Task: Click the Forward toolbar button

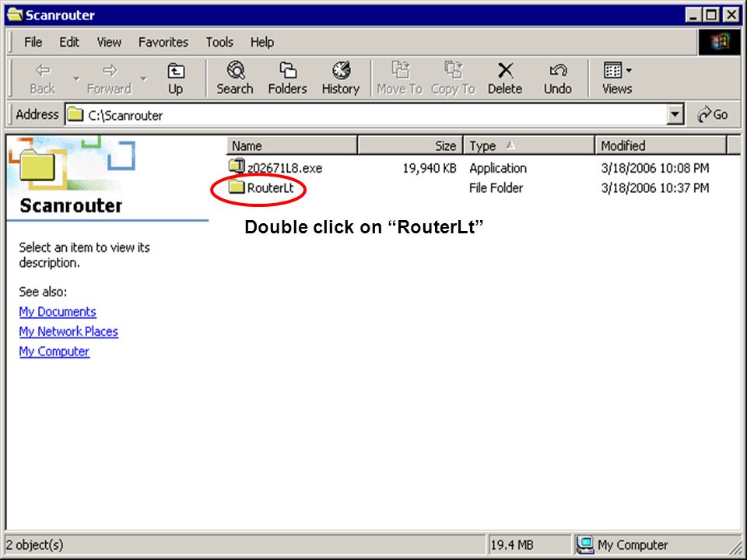Action: pos(109,79)
